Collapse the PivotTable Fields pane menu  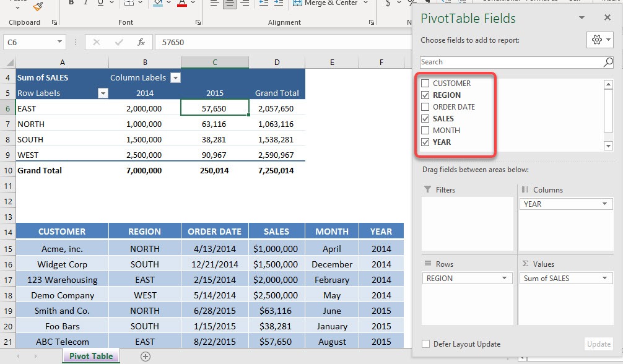(x=581, y=17)
